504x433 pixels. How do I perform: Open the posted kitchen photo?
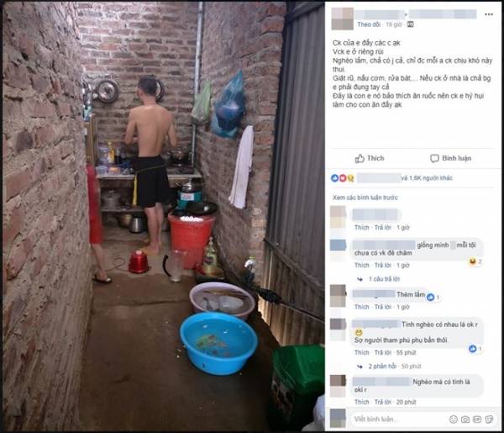(163, 217)
